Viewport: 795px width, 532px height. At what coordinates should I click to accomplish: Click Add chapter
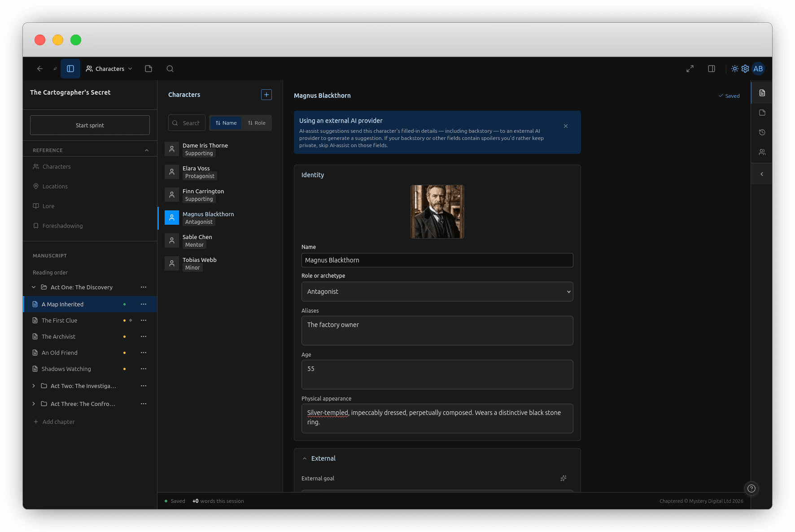pos(54,422)
